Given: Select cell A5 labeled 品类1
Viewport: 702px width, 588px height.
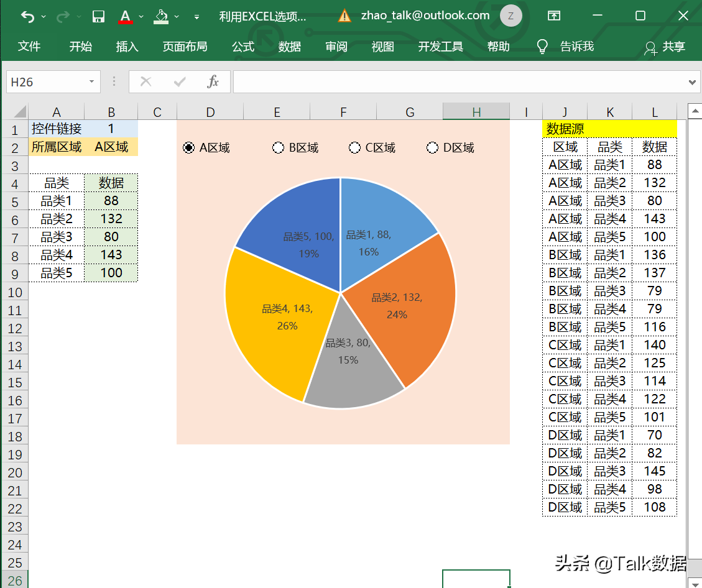Looking at the screenshot, I should [x=57, y=201].
